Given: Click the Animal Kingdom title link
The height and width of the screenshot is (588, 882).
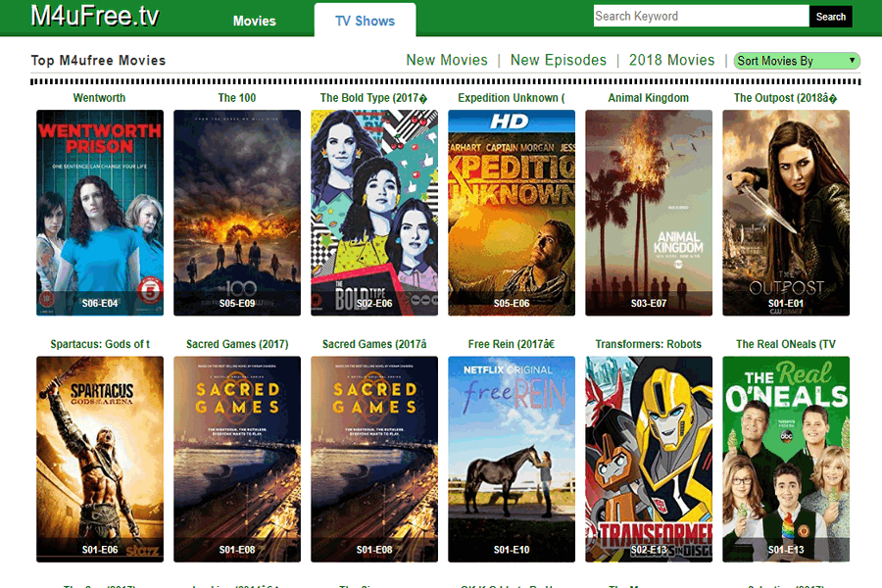Looking at the screenshot, I should pyautogui.click(x=649, y=98).
